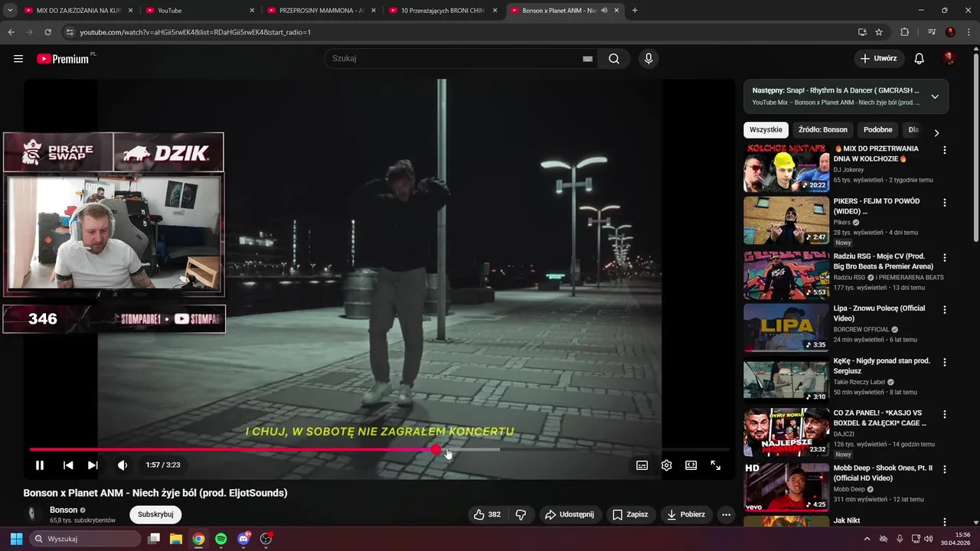Expand the YouTube Mix playlist panel
The height and width of the screenshot is (551, 980).
[935, 96]
